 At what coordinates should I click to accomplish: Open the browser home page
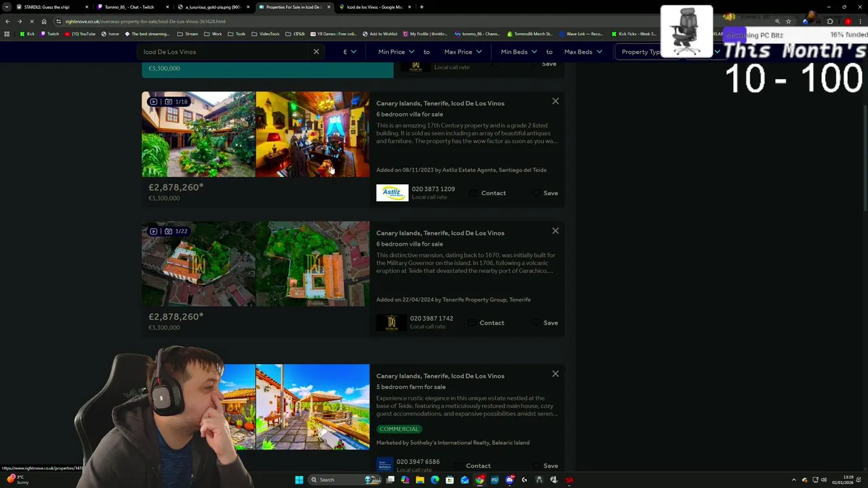point(44,21)
